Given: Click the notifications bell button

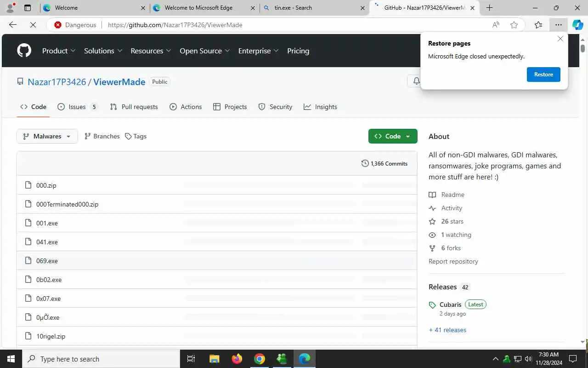Looking at the screenshot, I should pyautogui.click(x=416, y=81).
